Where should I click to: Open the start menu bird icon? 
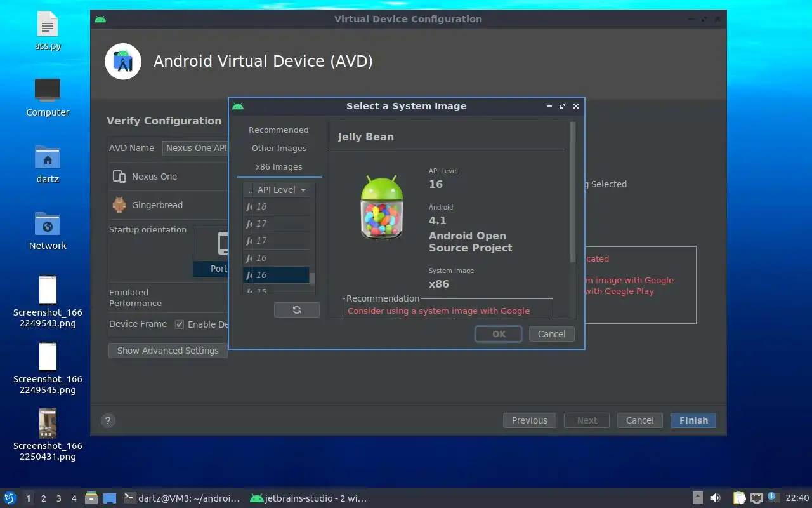(x=10, y=498)
